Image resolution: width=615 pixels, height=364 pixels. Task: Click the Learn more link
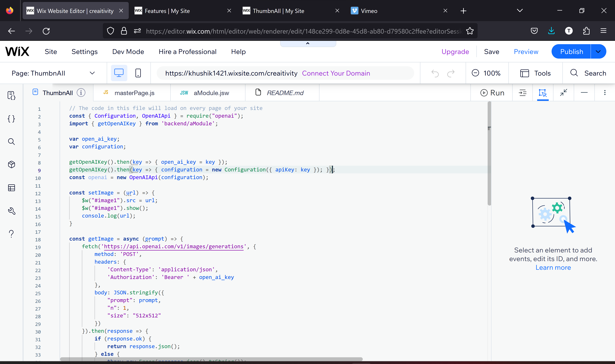(x=553, y=267)
